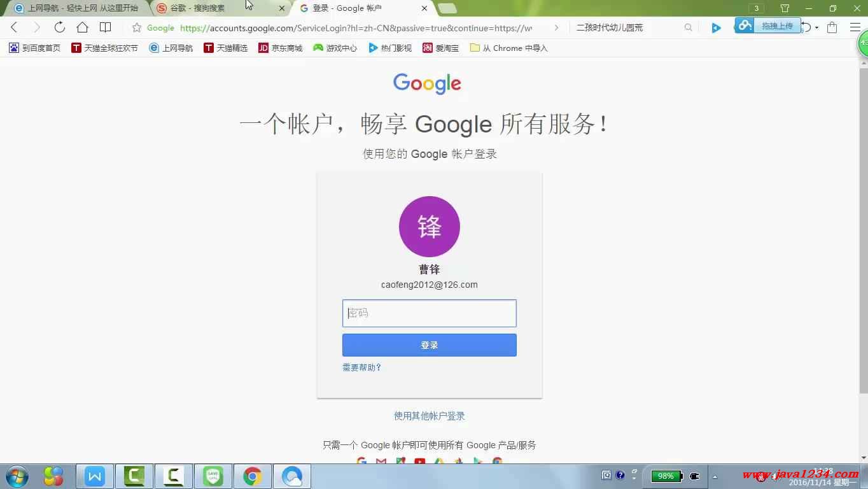Open the undo-closed-tab dropdown arrow

tap(816, 28)
